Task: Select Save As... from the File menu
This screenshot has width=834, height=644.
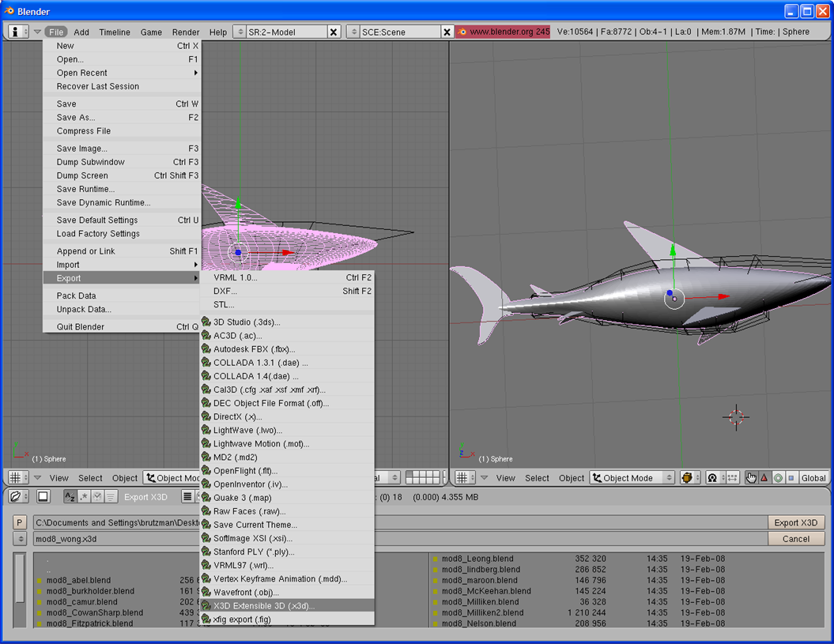Action: (x=122, y=118)
